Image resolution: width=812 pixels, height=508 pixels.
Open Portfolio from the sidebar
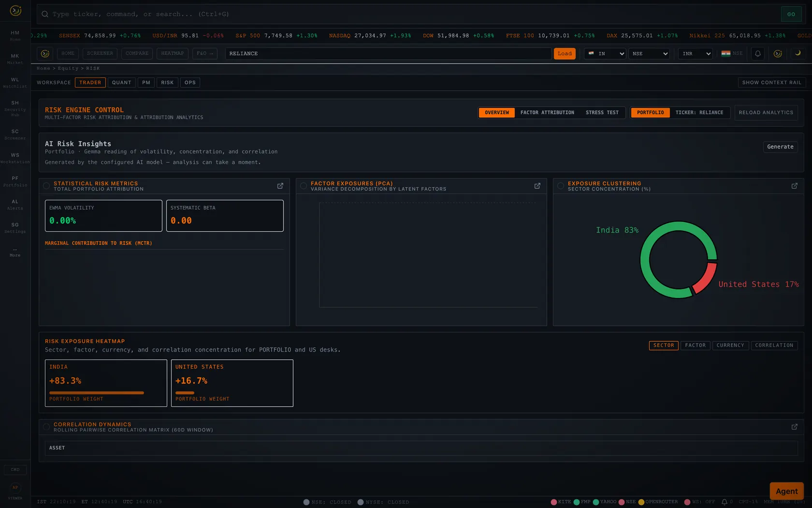pos(15,181)
